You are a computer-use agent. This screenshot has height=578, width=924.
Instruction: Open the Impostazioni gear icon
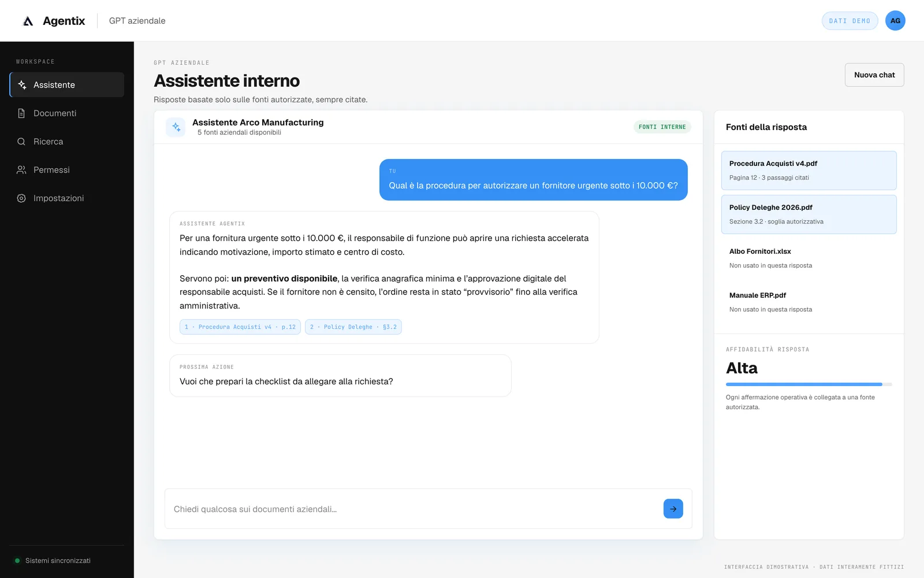(21, 198)
